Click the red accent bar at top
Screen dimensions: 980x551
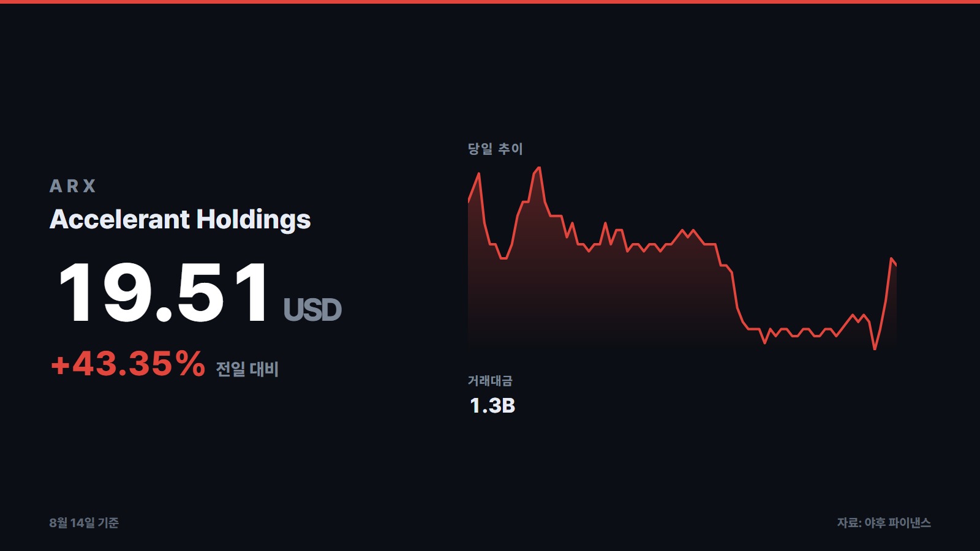(490, 2)
